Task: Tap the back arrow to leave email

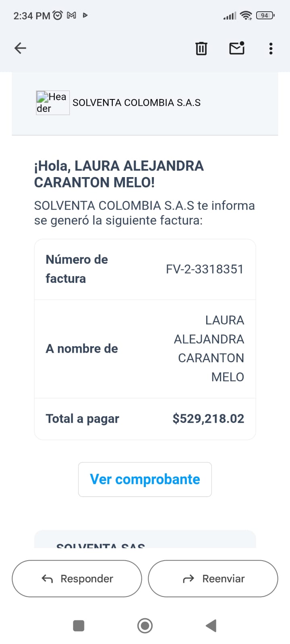Action: tap(20, 48)
